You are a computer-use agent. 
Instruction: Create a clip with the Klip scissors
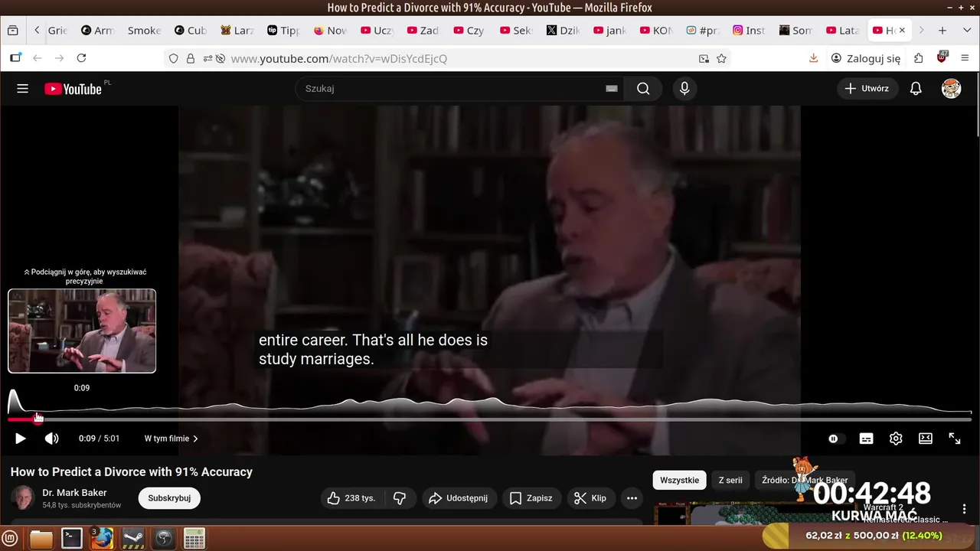(x=590, y=498)
